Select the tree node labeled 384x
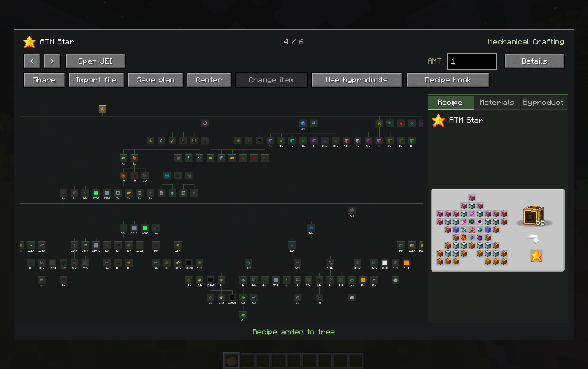This screenshot has height=369, width=588. [357, 263]
